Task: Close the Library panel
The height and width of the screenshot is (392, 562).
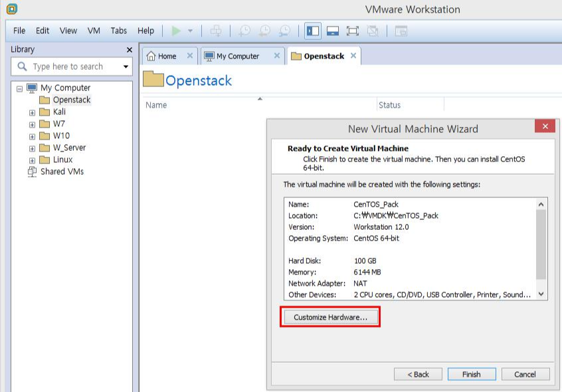Action: click(x=130, y=50)
